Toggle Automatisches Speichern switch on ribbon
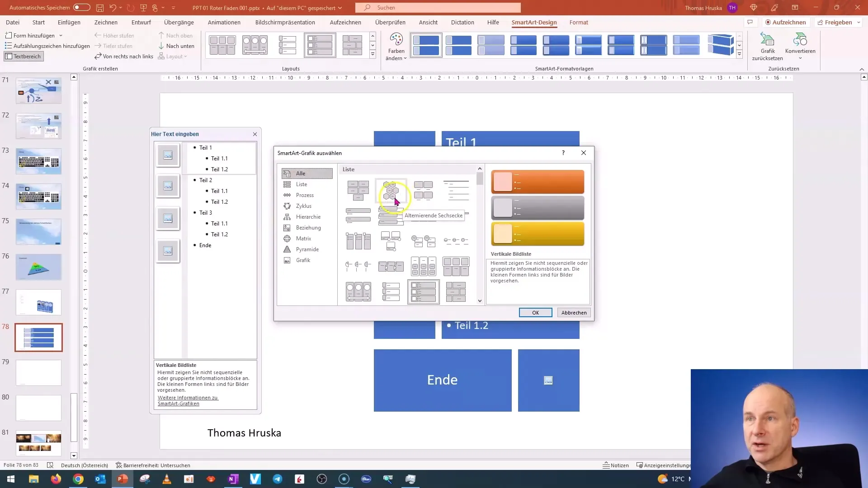The height and width of the screenshot is (488, 868). pos(79,7)
